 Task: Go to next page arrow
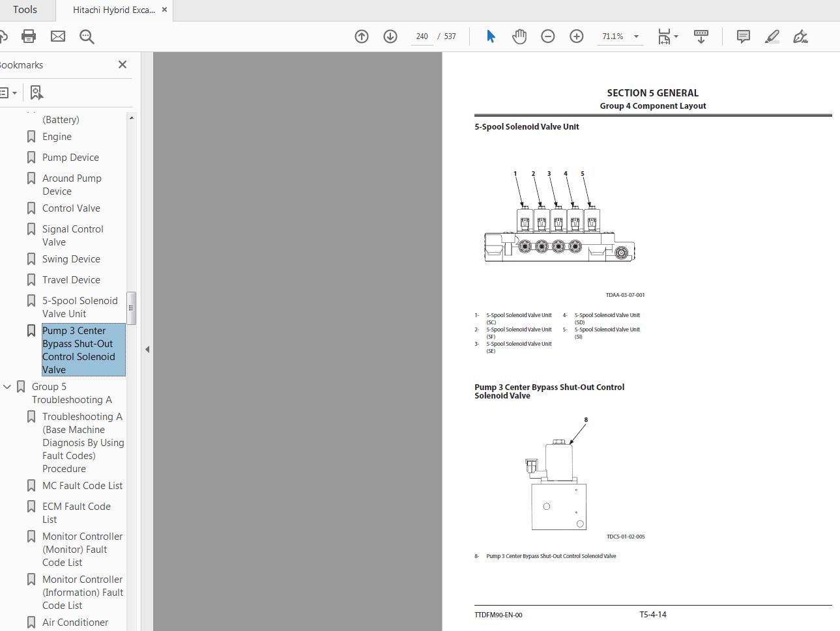pos(390,36)
